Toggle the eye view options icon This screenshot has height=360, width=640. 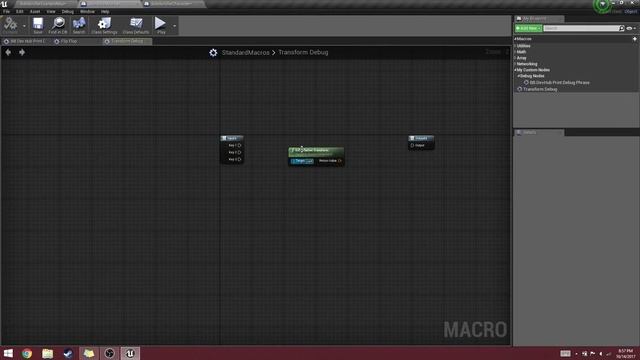point(630,28)
